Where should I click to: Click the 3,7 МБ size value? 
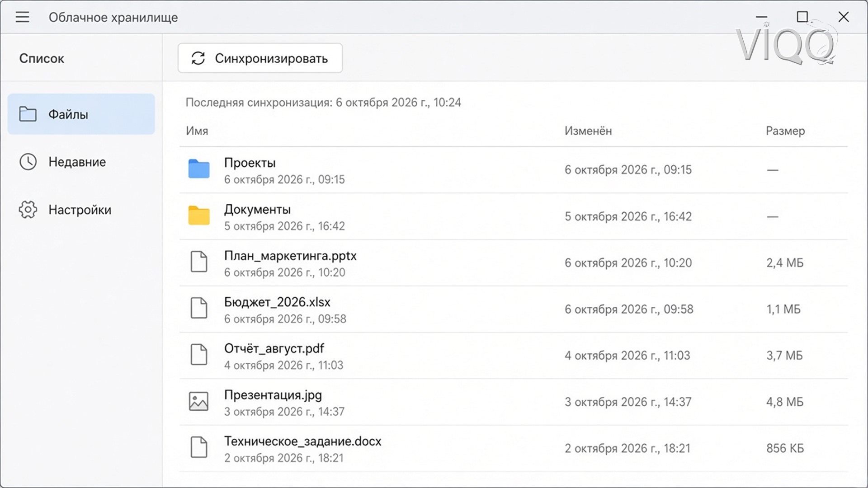pos(784,356)
